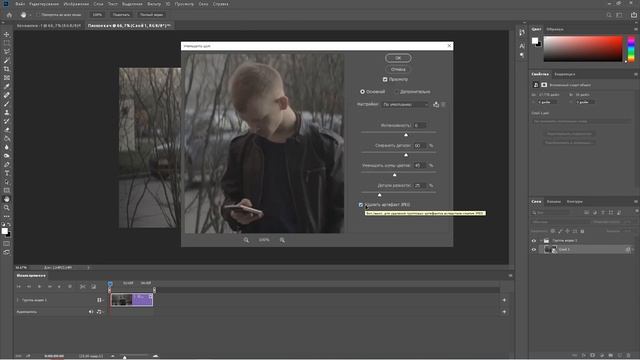Open the Timeline panel menu

510,276
